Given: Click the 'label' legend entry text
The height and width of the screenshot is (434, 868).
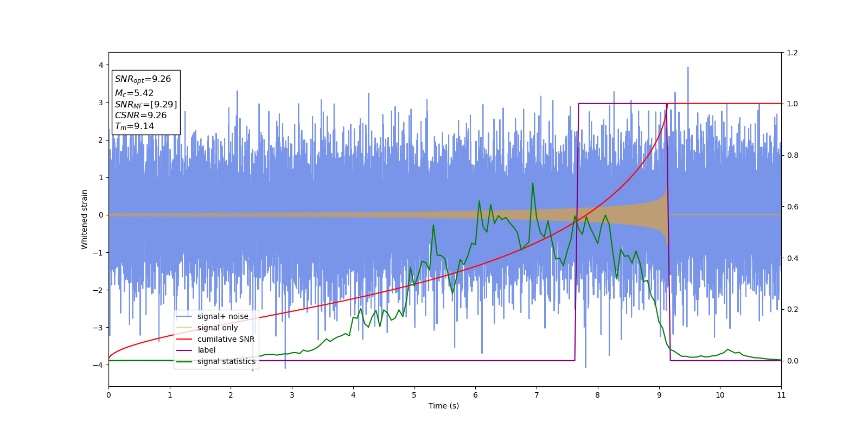Looking at the screenshot, I should pyautogui.click(x=206, y=350).
